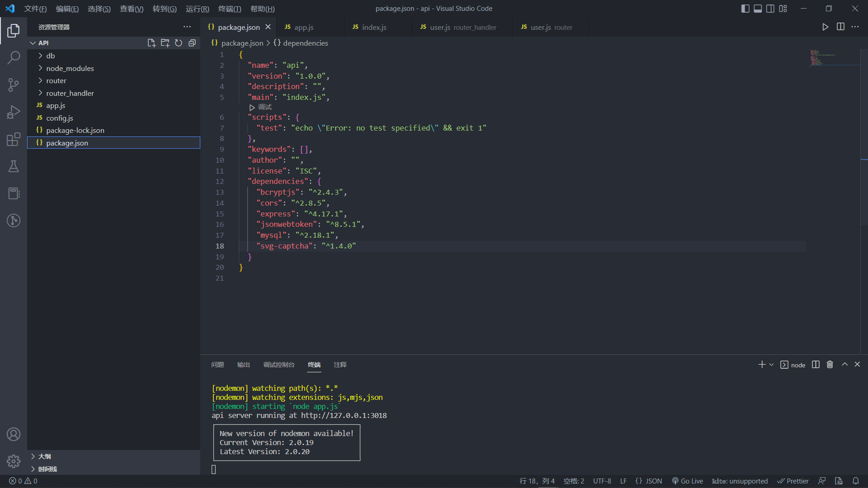The width and height of the screenshot is (868, 488).
Task: Expand the router_handler folder
Action: pyautogui.click(x=70, y=93)
